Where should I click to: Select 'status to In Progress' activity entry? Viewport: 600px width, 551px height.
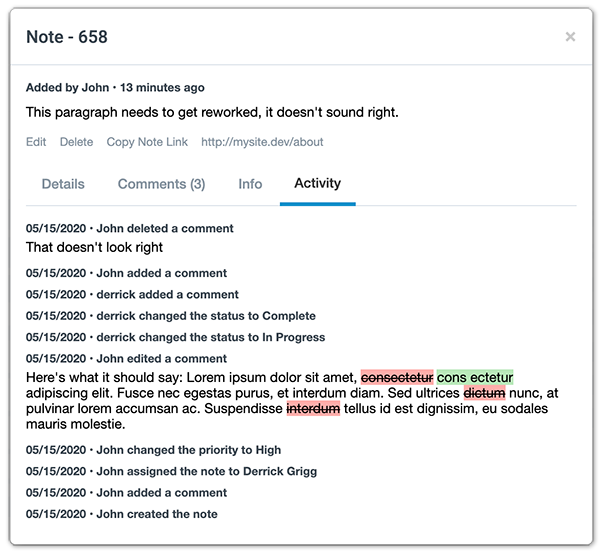click(x=176, y=337)
